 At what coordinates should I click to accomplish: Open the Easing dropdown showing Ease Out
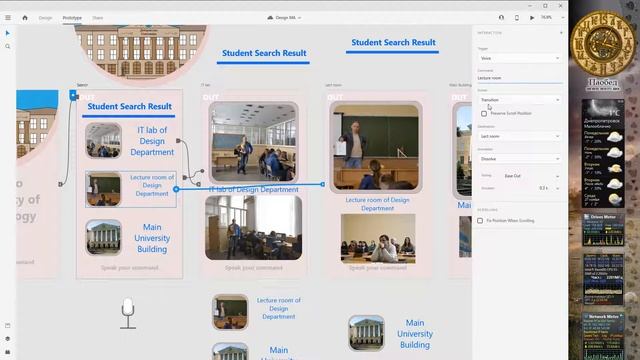coord(531,176)
